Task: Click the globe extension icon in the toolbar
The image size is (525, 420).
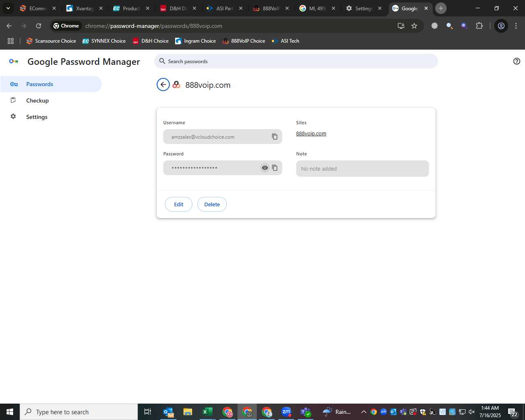Action: click(435, 26)
